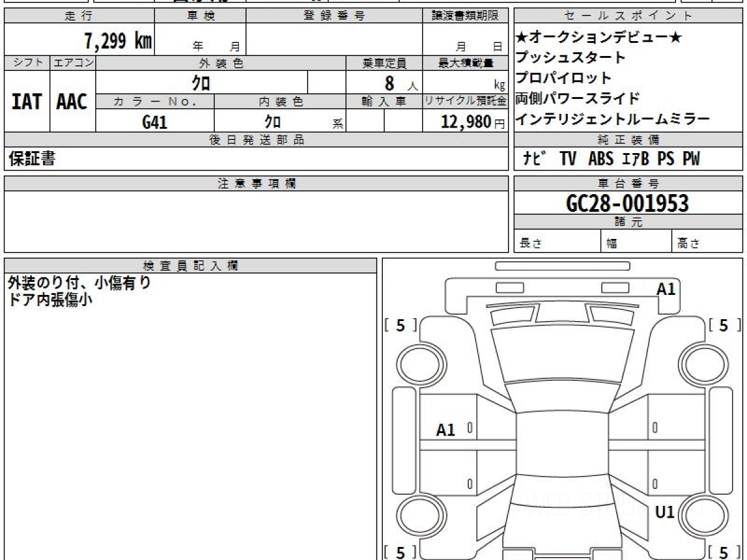747x560 pixels.
Task: Click the インテリジェントルームミラー line
Action: pos(612,119)
